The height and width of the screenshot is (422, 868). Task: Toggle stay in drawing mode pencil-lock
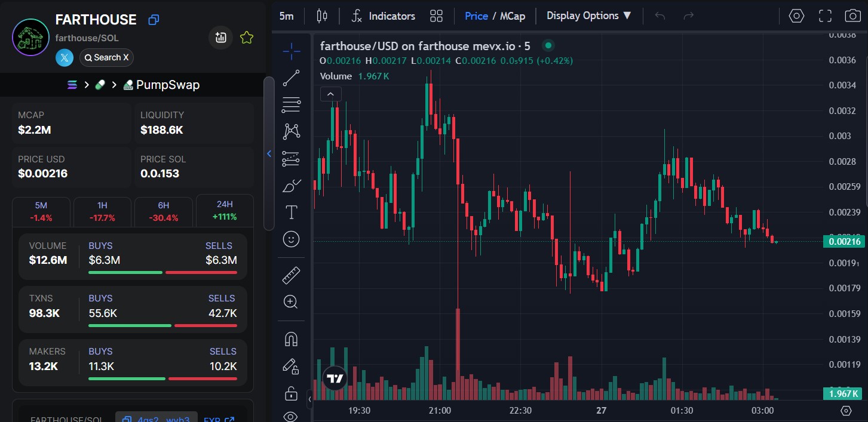(x=292, y=366)
